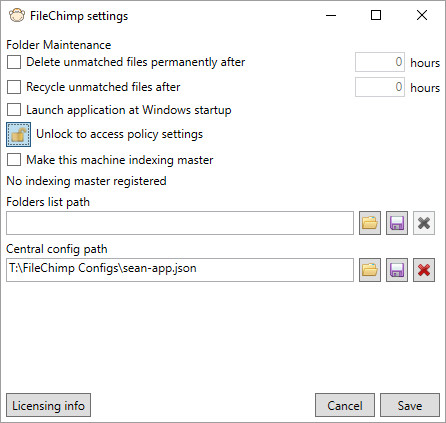Save Central config path with floppy disk icon
This screenshot has height=423, width=446.
point(397,270)
